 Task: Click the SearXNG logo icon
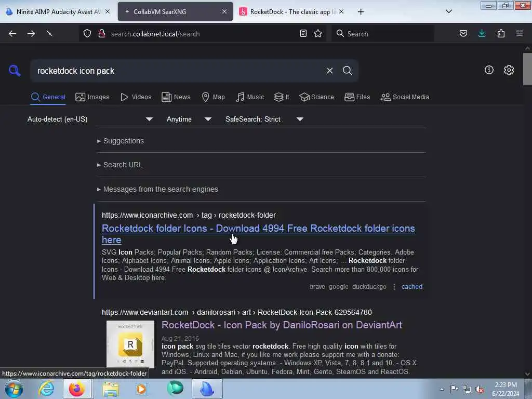15,71
